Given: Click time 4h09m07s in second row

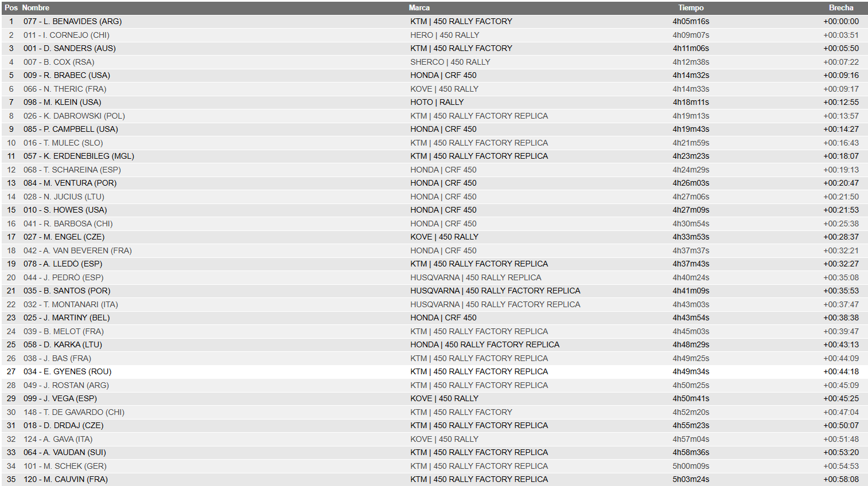Looking at the screenshot, I should (x=691, y=35).
